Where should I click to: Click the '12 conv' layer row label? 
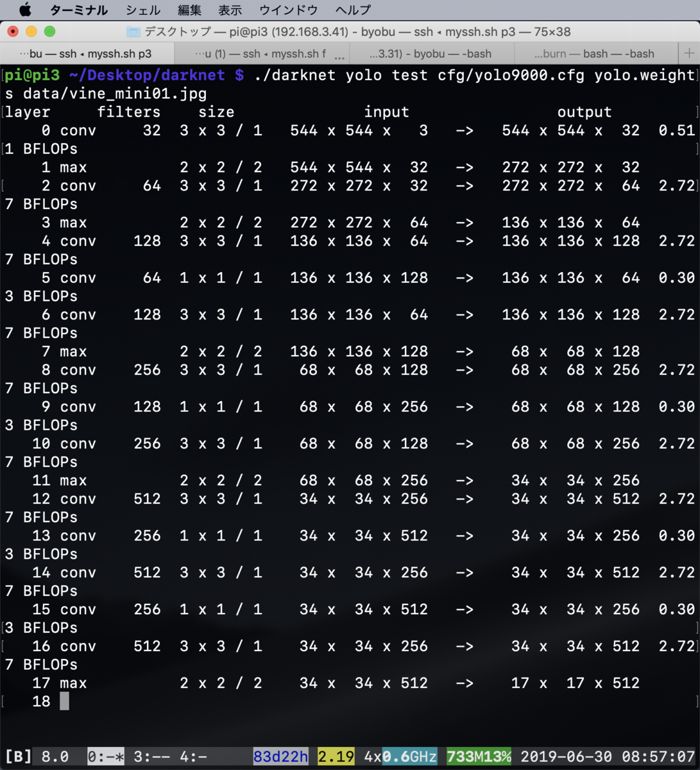click(64, 499)
